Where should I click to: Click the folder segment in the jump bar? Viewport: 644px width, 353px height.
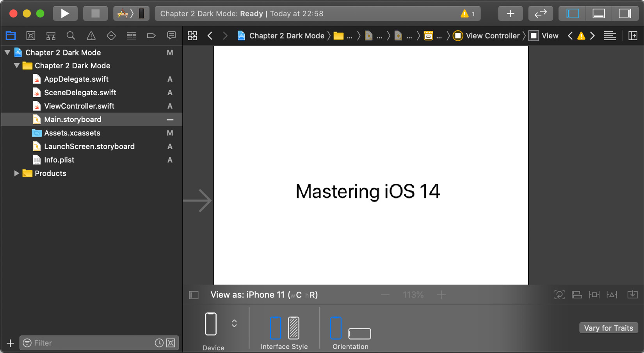[343, 36]
